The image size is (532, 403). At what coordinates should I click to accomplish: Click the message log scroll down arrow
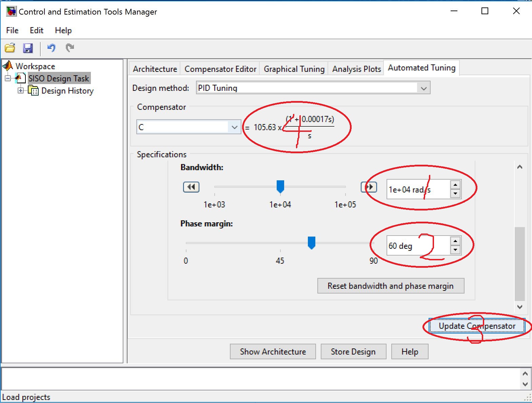coord(525,384)
